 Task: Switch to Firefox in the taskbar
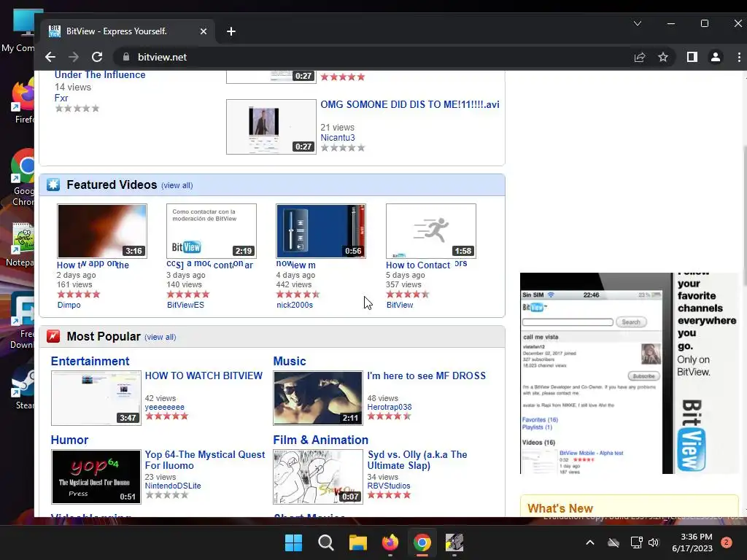pos(390,542)
